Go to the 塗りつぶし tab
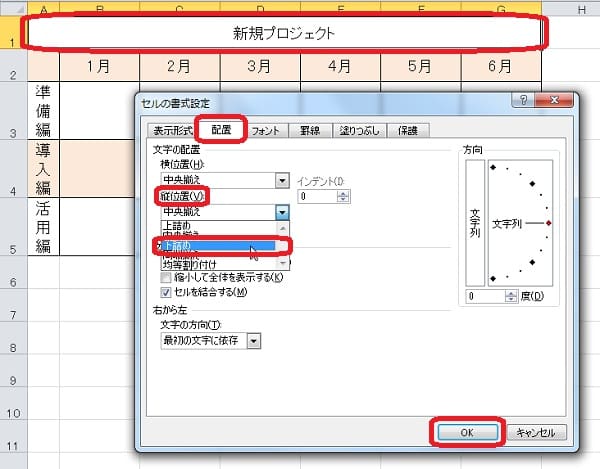 tap(354, 131)
